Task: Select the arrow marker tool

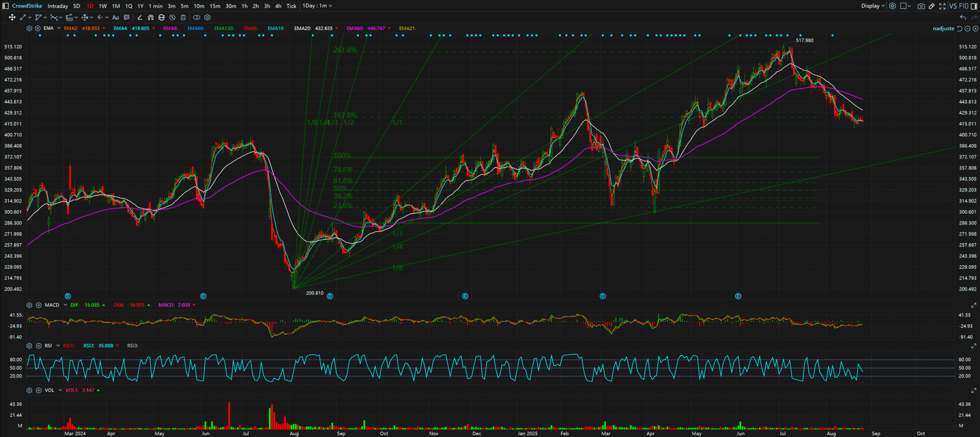Action: click(x=100, y=18)
